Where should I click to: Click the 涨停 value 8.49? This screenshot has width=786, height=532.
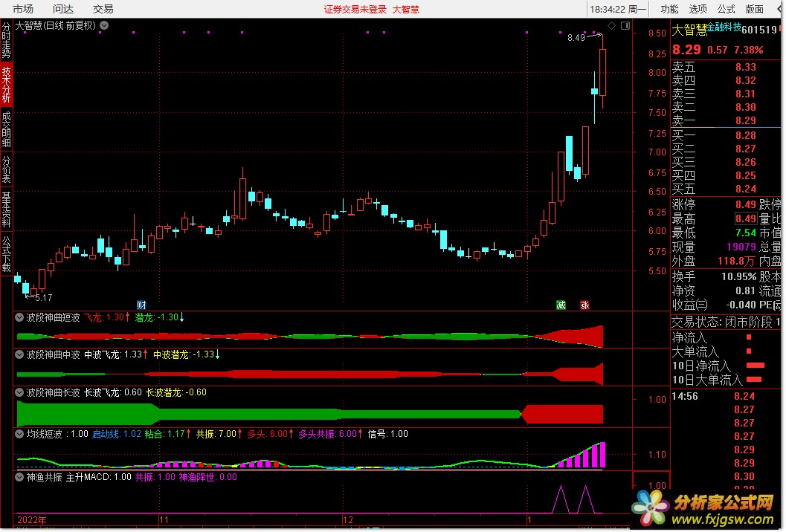point(745,204)
